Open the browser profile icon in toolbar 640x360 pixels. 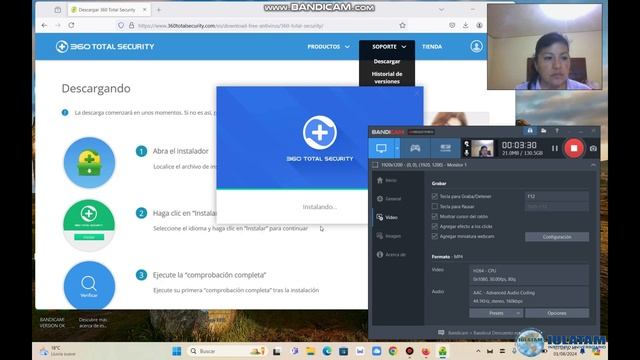479,25
